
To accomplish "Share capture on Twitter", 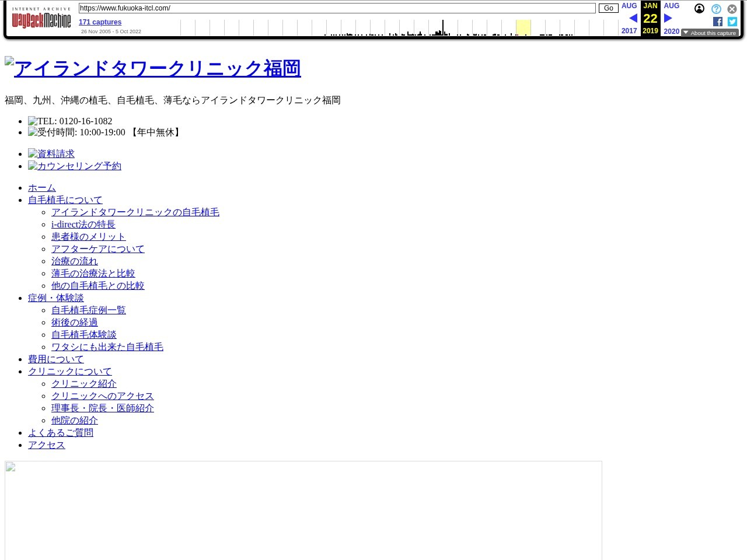I will (x=732, y=22).
